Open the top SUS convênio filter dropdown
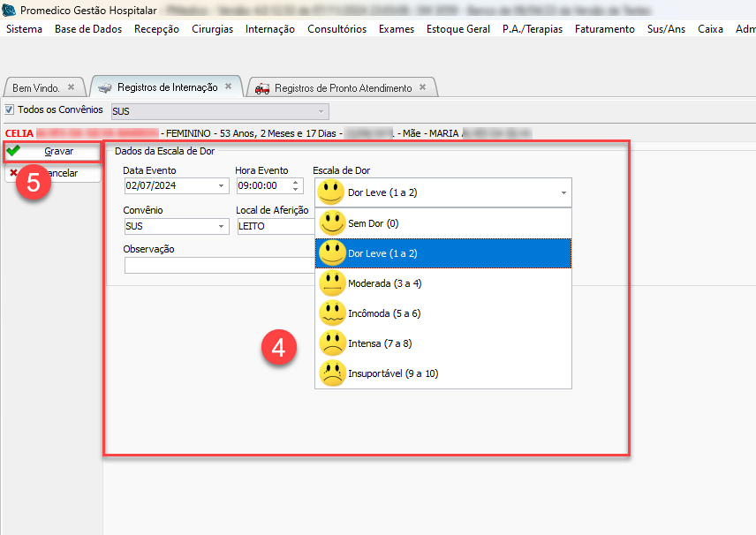 [x=320, y=111]
